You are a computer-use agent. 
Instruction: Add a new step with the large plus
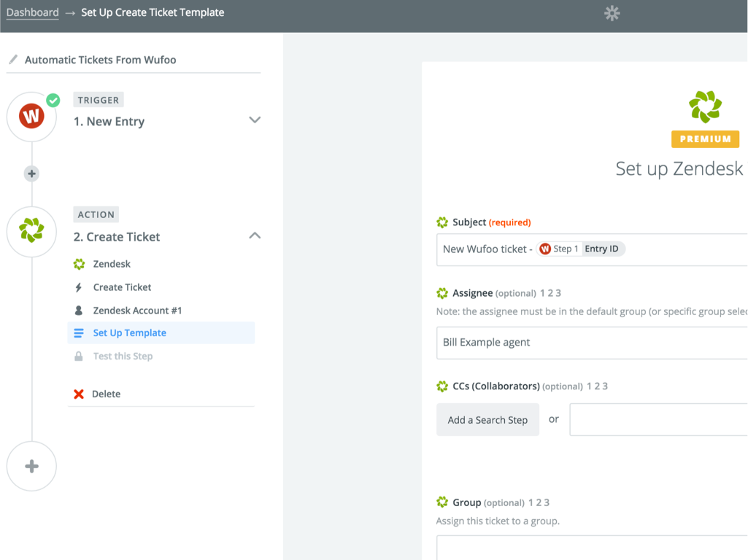coord(31,467)
